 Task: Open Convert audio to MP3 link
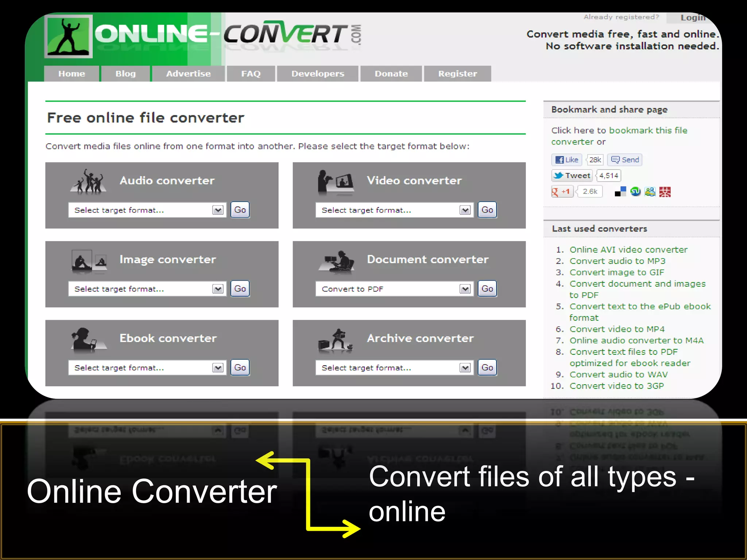618,261
